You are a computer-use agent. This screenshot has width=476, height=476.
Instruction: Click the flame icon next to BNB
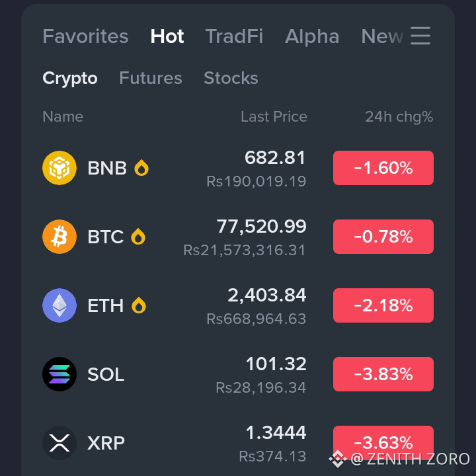[141, 168]
